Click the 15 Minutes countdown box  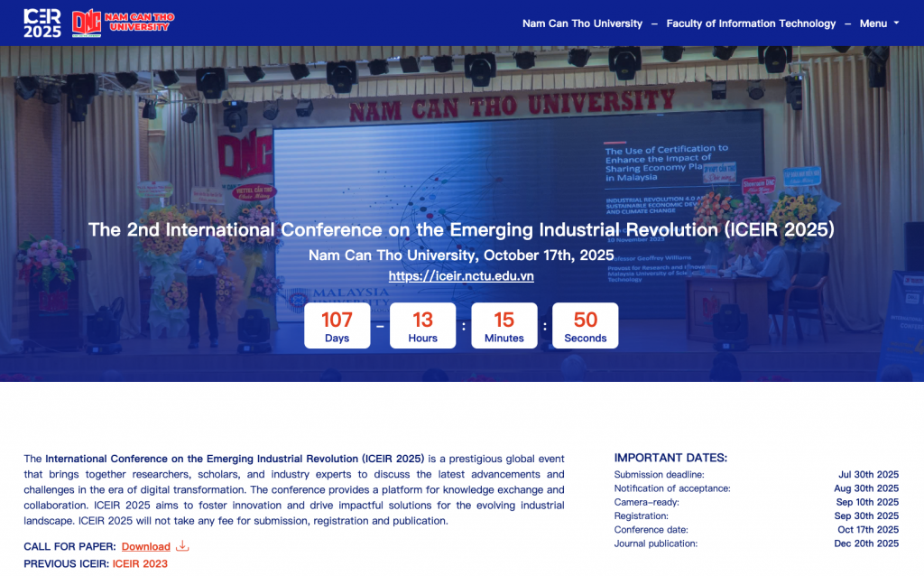point(504,325)
